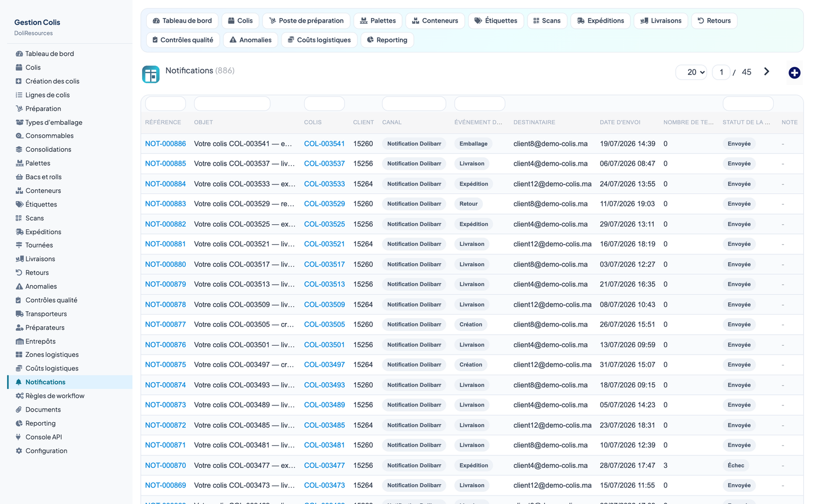Click the Anomalies warning triangle icon in sidebar

tap(19, 286)
